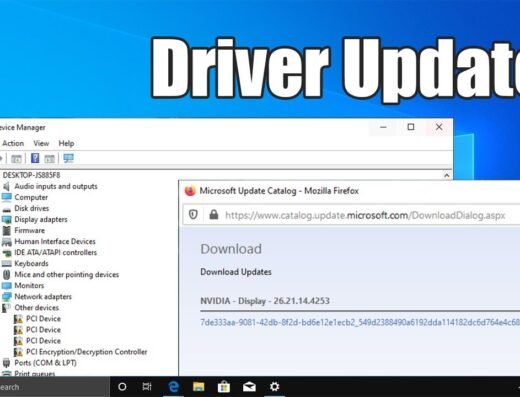Click the Action pane toolbar icon next to Help icon
The image size is (520, 397).
[50, 159]
